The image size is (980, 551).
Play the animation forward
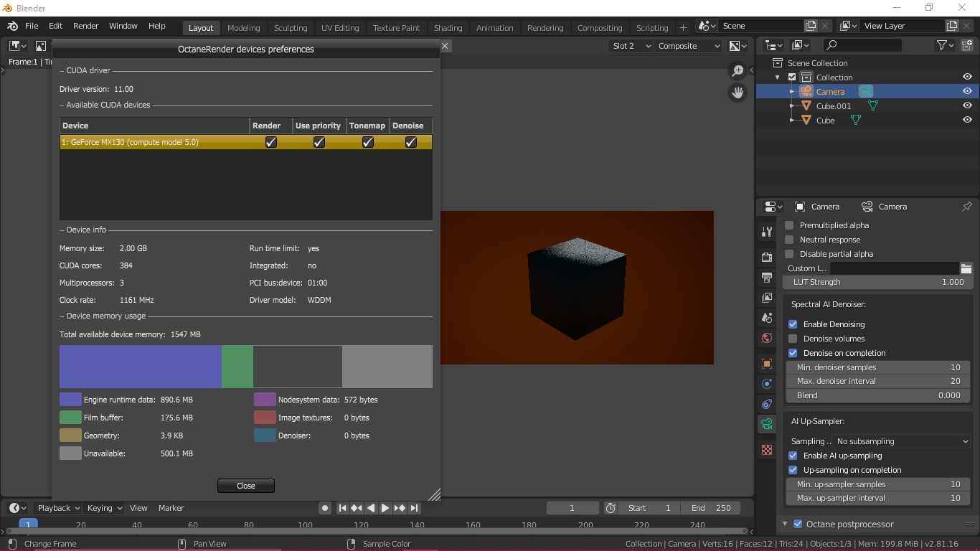click(385, 508)
